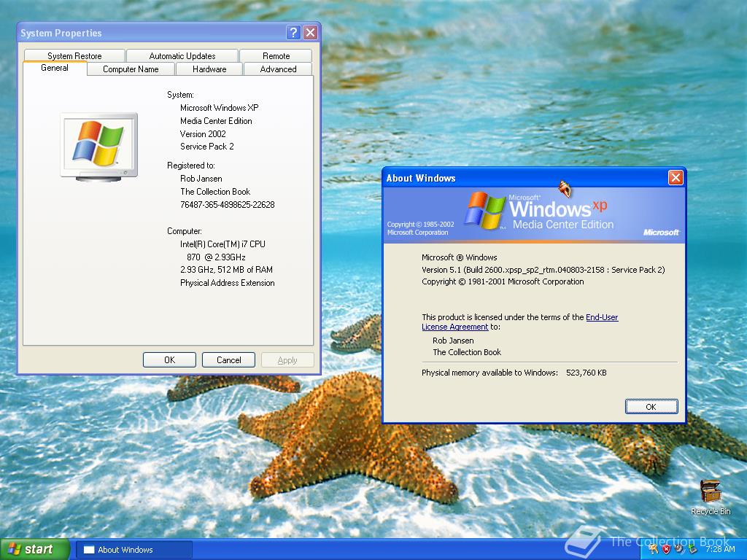Click Cancel in System Properties

click(x=228, y=360)
